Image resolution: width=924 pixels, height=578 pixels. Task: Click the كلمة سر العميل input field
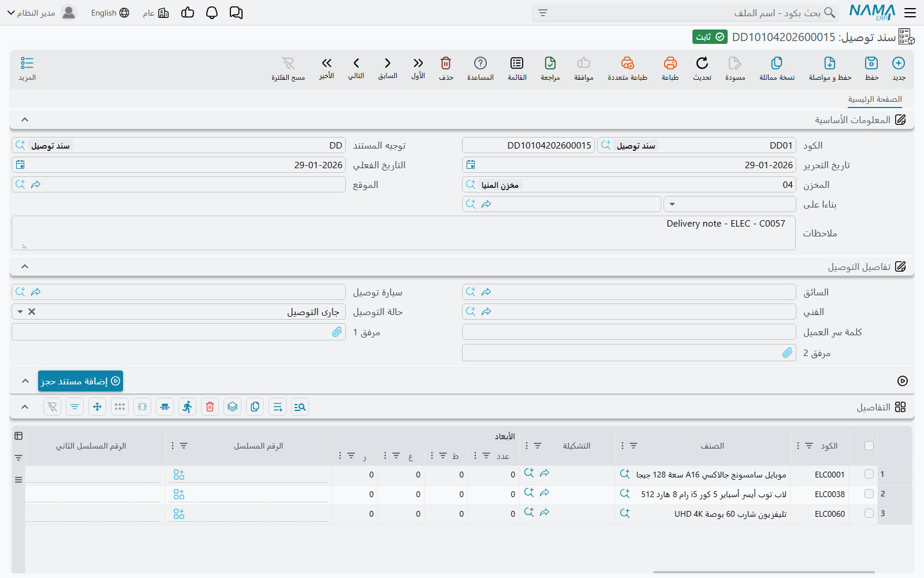pyautogui.click(x=629, y=332)
